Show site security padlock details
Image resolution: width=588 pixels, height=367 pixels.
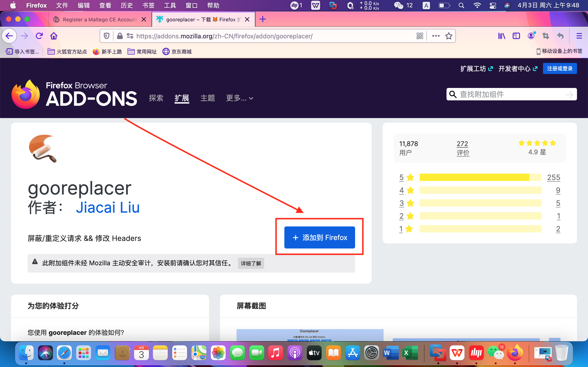click(x=120, y=36)
